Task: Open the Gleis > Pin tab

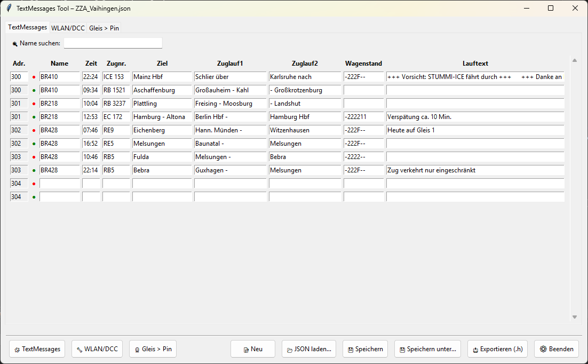Action: (104, 28)
